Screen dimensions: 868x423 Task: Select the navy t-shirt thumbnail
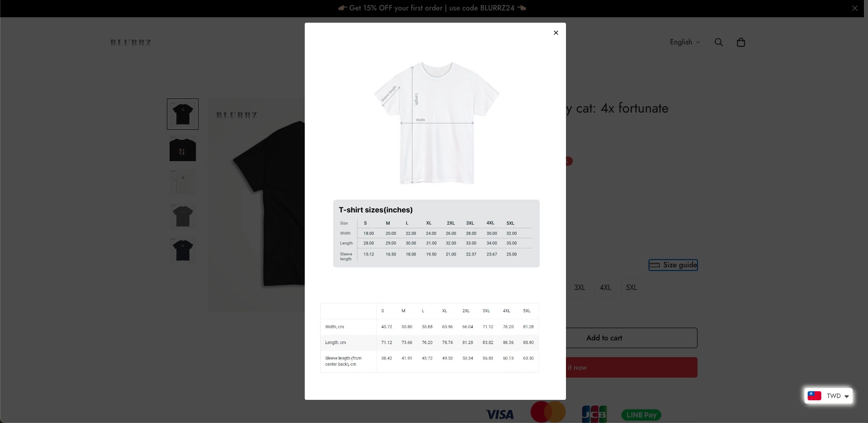(183, 250)
